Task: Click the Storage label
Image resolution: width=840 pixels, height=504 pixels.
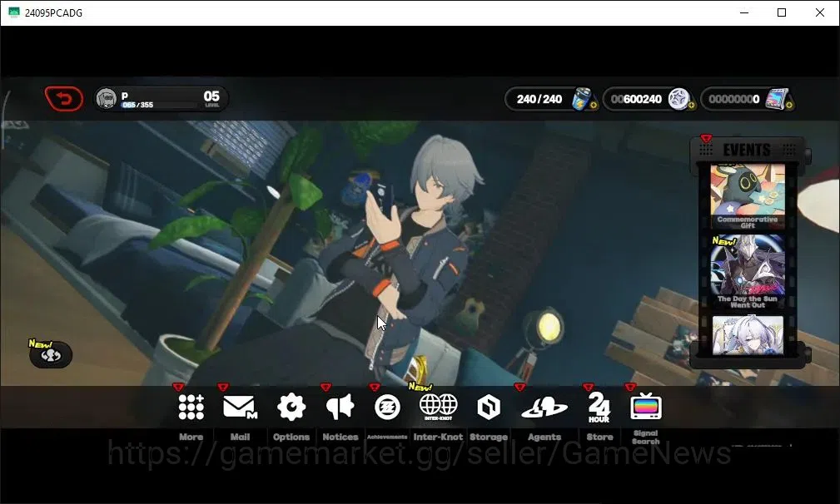Action: click(489, 437)
